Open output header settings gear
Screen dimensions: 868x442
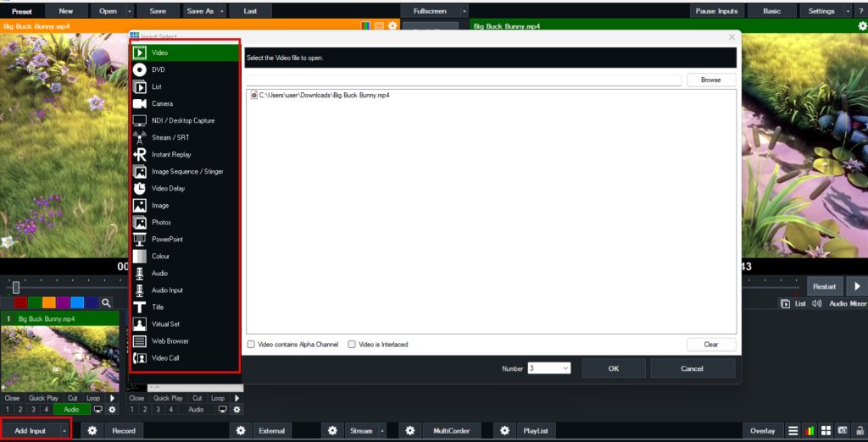point(862,26)
